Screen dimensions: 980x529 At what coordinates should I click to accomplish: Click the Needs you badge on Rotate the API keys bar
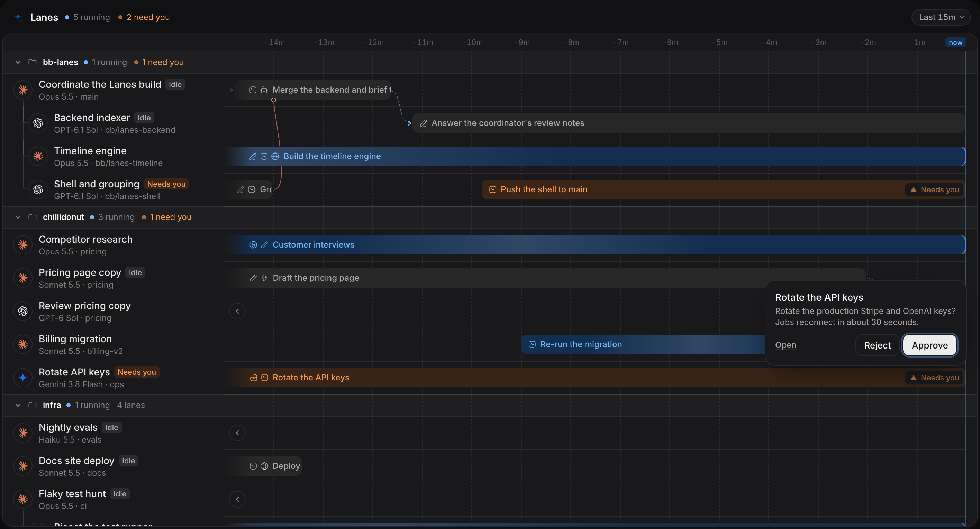pyautogui.click(x=934, y=377)
